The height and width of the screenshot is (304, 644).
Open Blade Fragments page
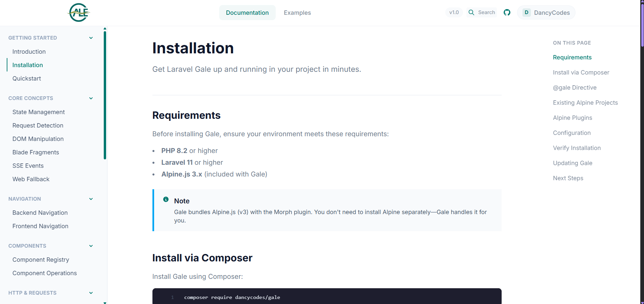point(36,152)
